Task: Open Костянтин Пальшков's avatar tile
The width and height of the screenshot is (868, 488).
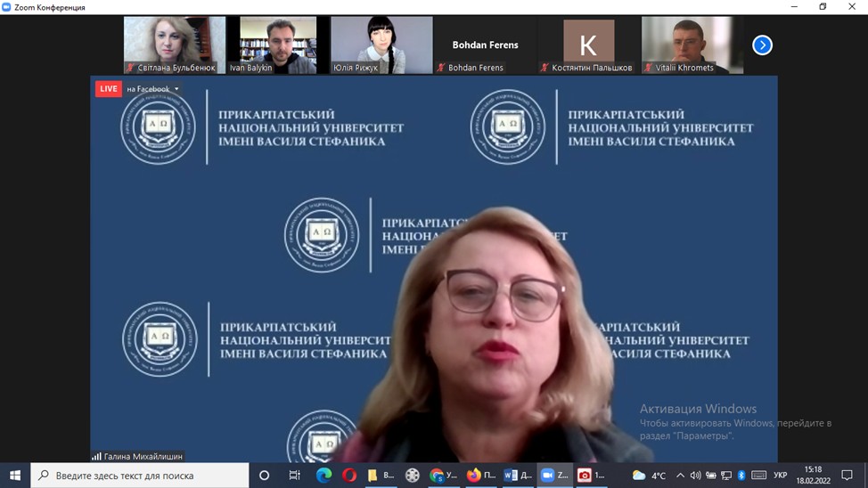Action: [x=588, y=45]
